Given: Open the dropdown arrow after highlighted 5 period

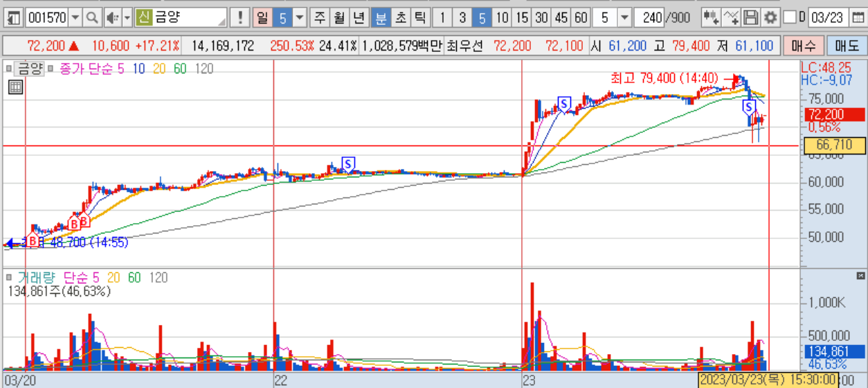Looking at the screenshot, I should [299, 17].
